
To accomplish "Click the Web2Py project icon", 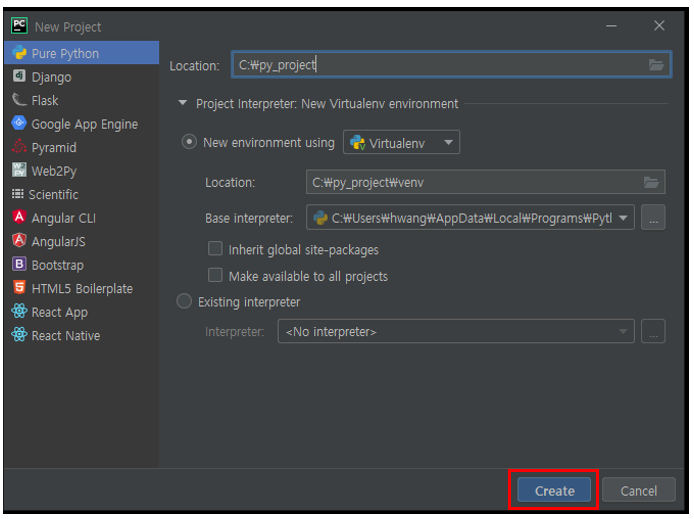I will [19, 170].
